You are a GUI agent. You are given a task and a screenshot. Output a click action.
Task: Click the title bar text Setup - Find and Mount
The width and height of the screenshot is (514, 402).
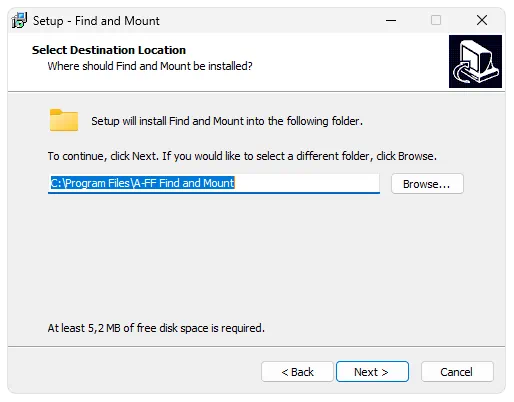pyautogui.click(x=96, y=21)
